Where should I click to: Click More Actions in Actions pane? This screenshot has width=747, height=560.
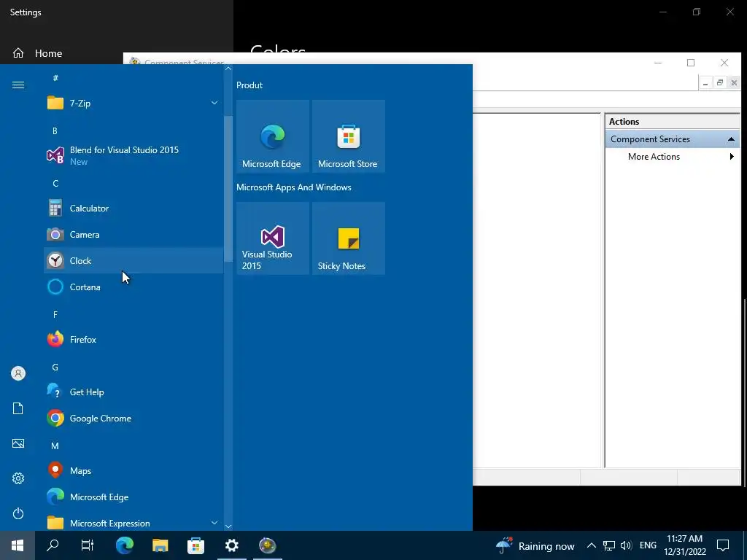click(654, 157)
